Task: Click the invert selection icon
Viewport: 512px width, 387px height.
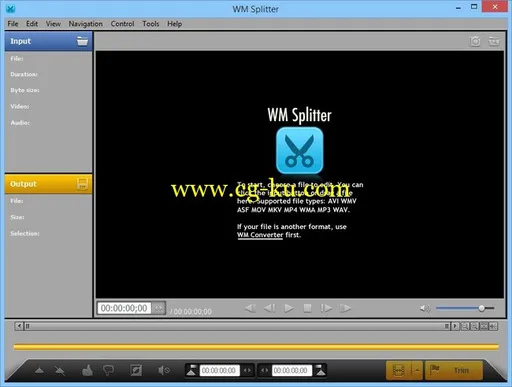Action: click(136, 370)
